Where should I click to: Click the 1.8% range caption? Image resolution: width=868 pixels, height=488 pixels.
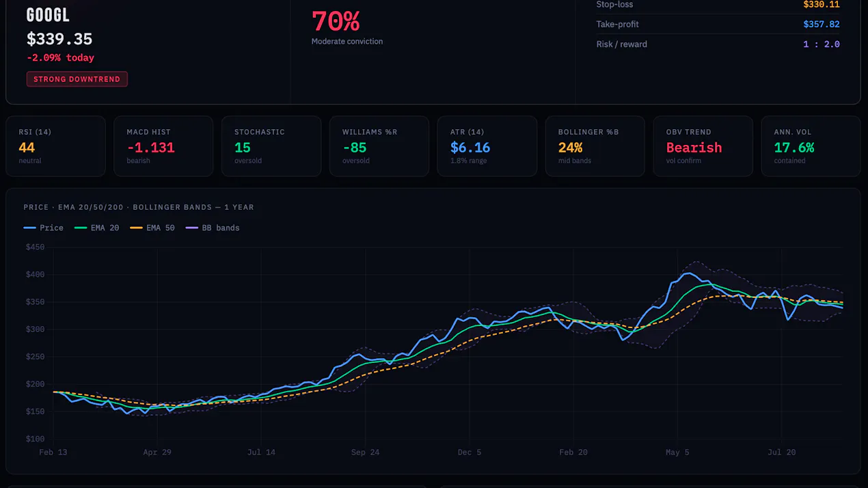click(468, 161)
